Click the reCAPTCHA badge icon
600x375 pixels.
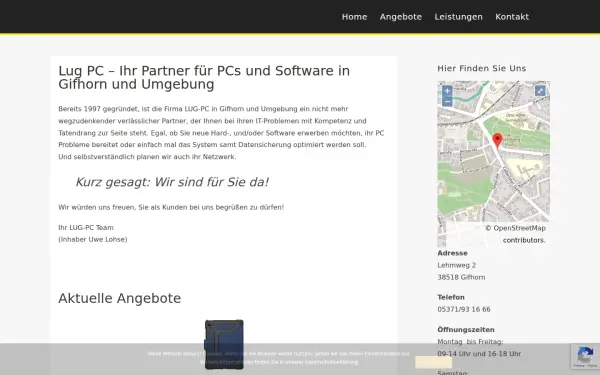click(x=585, y=356)
